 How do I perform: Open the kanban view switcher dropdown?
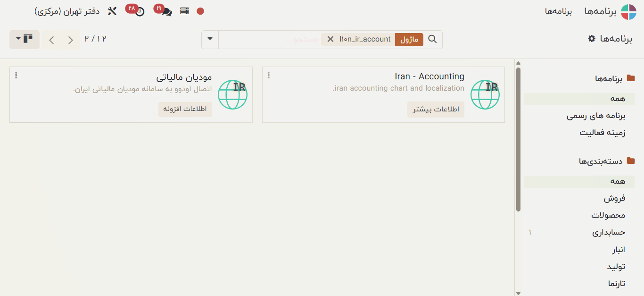tap(25, 39)
